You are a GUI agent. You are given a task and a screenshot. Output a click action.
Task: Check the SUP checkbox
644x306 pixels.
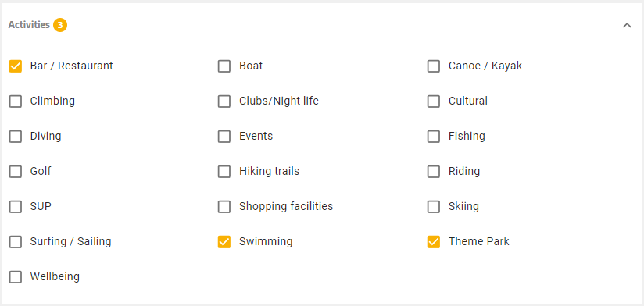[16, 207]
